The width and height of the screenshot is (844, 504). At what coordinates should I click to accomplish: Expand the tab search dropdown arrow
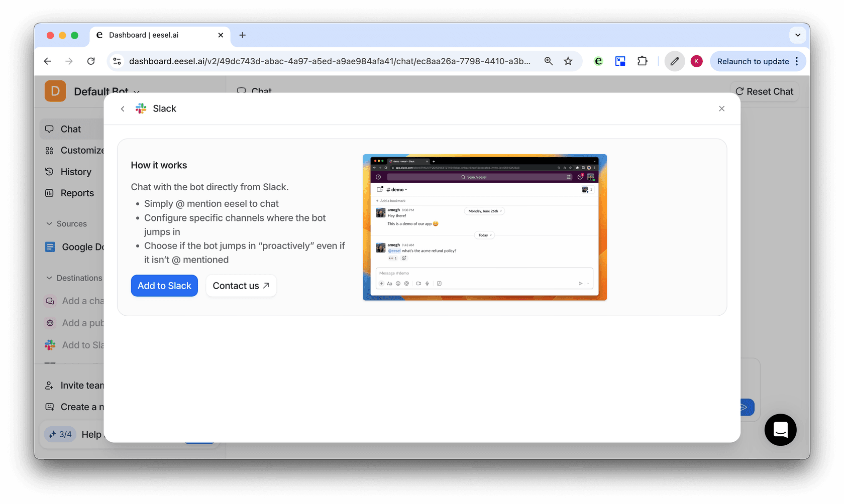click(797, 35)
